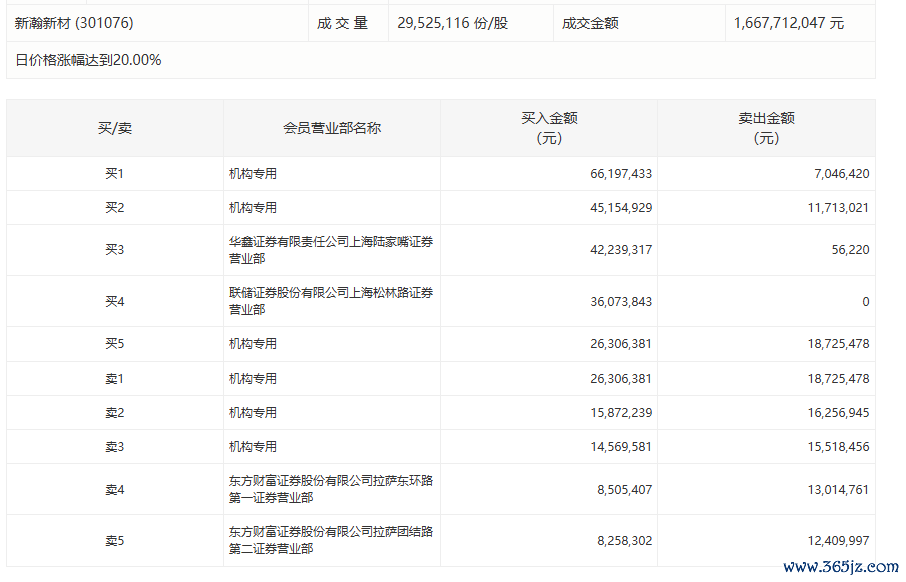
Task: Click 机构专用 in the 卖2 row
Action: coord(253,413)
